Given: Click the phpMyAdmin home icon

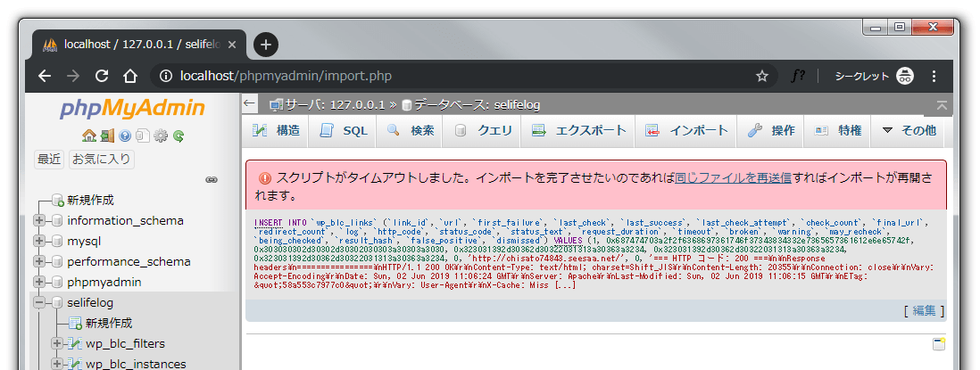Looking at the screenshot, I should pos(88,136).
